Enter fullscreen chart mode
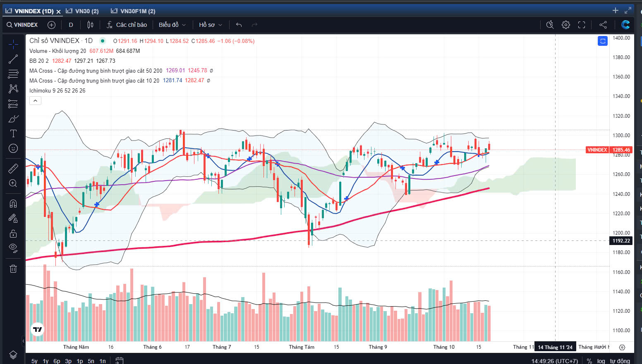The width and height of the screenshot is (642, 364). coord(582,25)
